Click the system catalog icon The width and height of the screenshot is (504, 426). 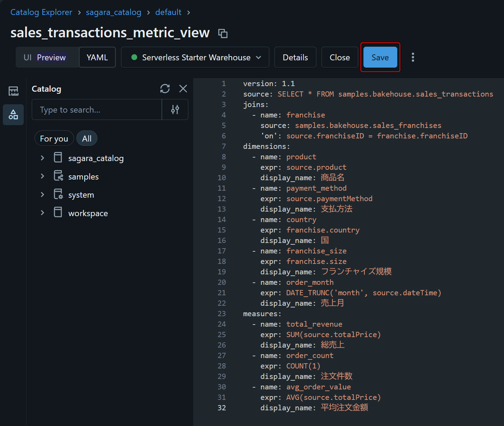point(58,195)
